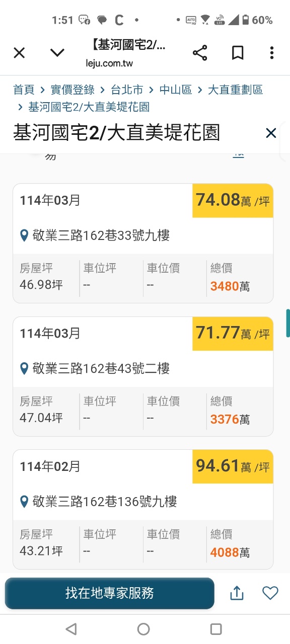
Task: Favorite this community with heart icon
Action: click(x=270, y=593)
